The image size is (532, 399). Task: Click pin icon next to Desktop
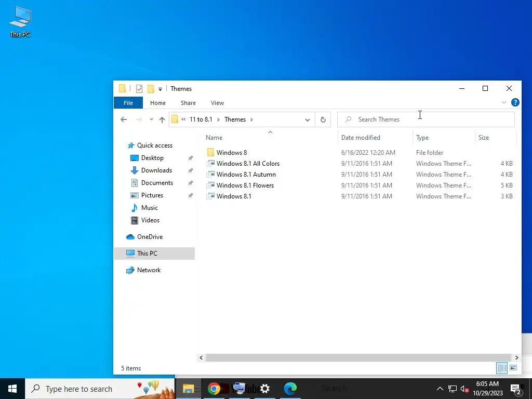click(x=191, y=158)
